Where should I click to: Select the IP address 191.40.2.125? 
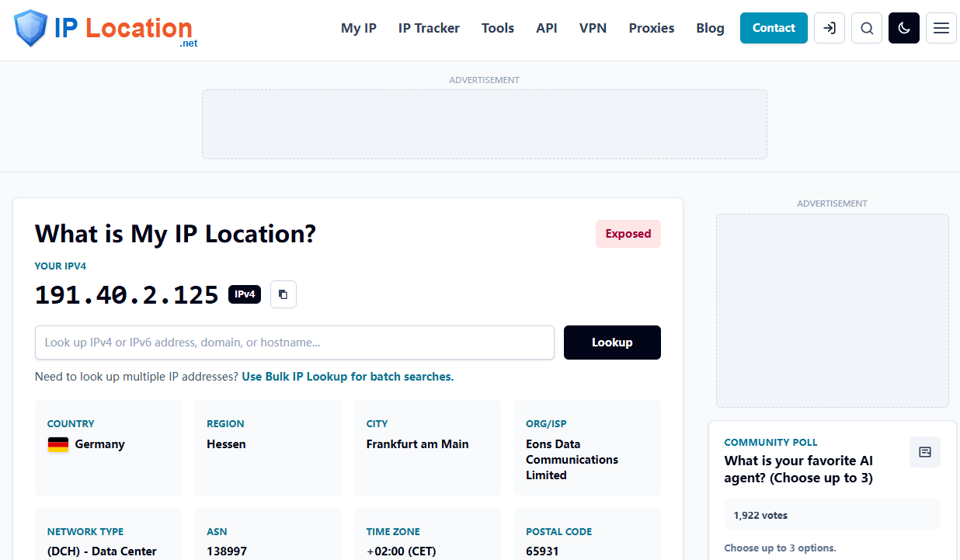tap(127, 295)
